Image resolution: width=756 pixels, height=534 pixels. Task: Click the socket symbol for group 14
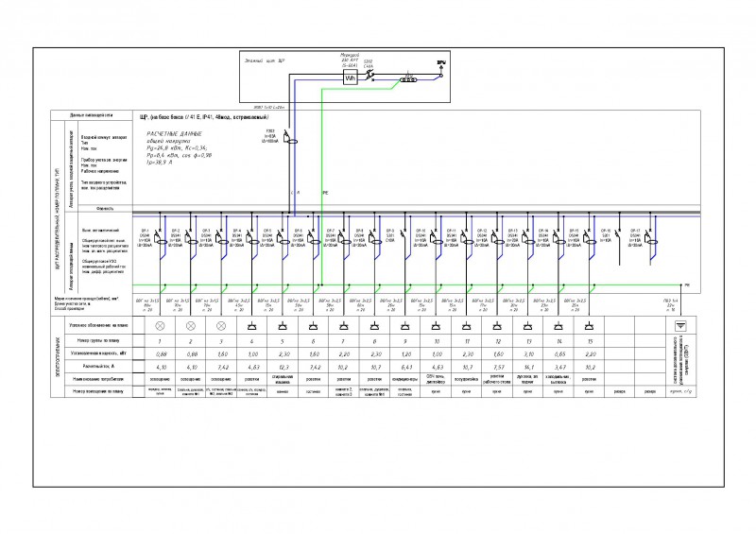tap(558, 327)
